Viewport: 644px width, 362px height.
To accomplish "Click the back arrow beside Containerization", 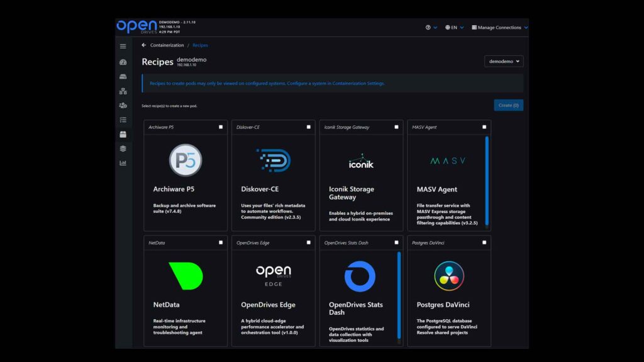I will 144,45.
